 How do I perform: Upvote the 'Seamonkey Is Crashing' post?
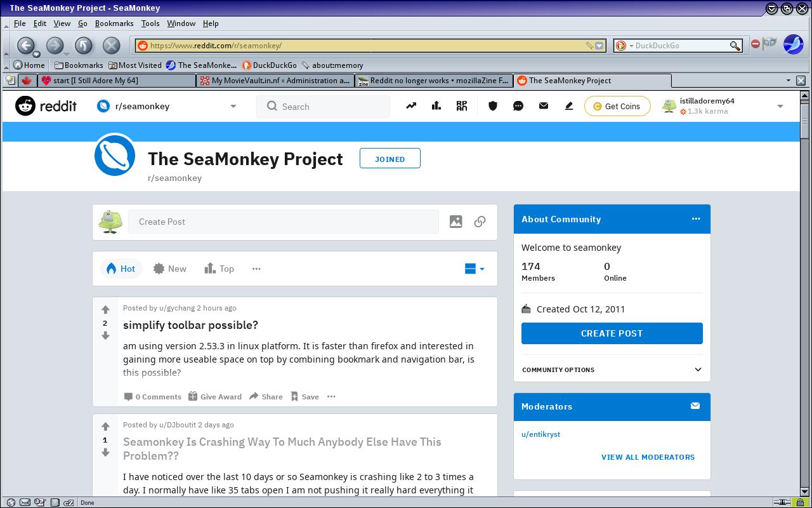click(105, 427)
